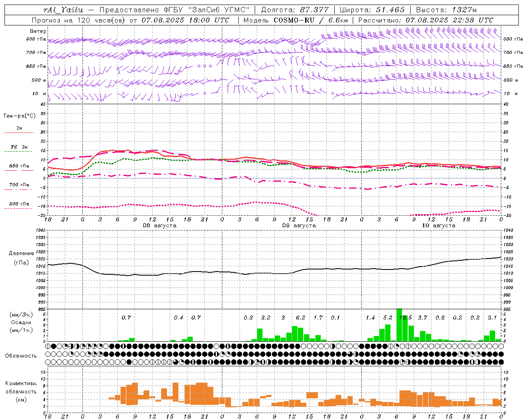Click the computed time Рассчитано: 07.08.2025 22:38 UTC
Viewport: 525px width, 420px height.
coord(426,20)
